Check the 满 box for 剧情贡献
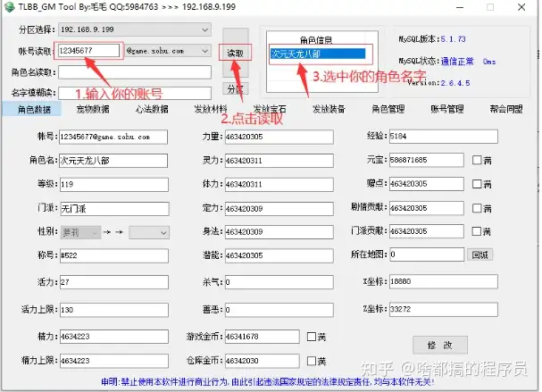 point(477,208)
